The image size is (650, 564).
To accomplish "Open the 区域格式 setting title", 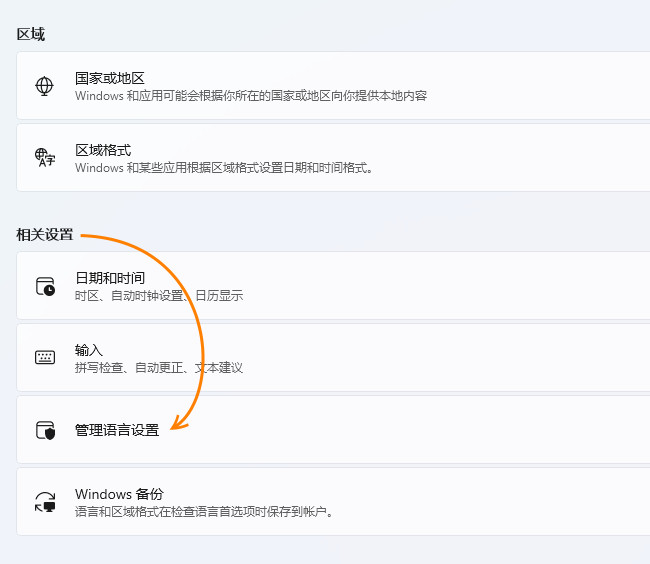I will click(x=103, y=150).
